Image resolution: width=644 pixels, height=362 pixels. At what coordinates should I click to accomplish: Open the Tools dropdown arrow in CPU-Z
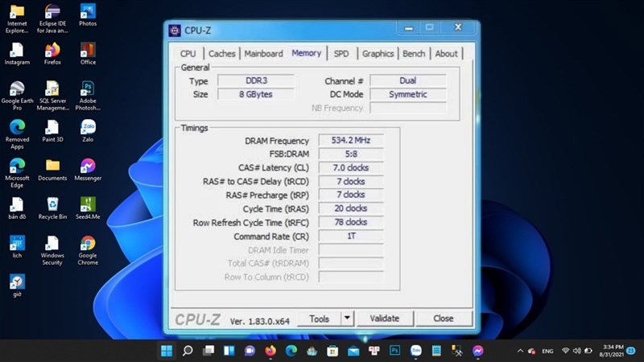(x=347, y=319)
